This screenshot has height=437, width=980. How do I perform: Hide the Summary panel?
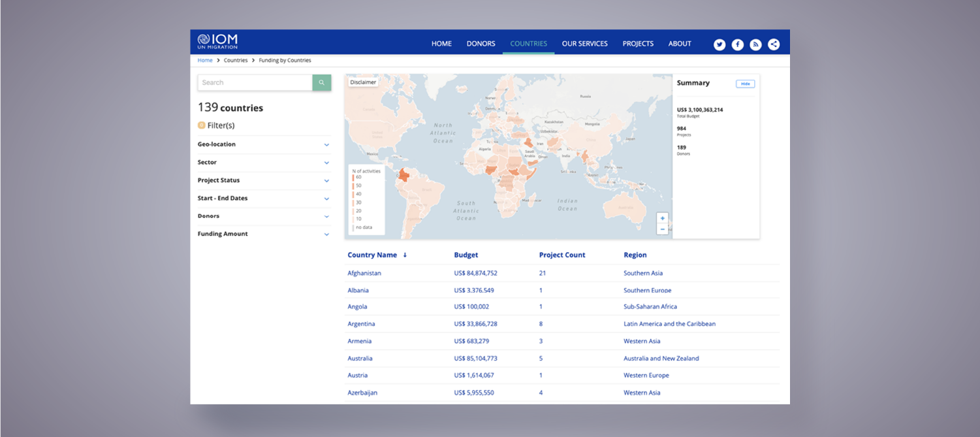(x=745, y=84)
